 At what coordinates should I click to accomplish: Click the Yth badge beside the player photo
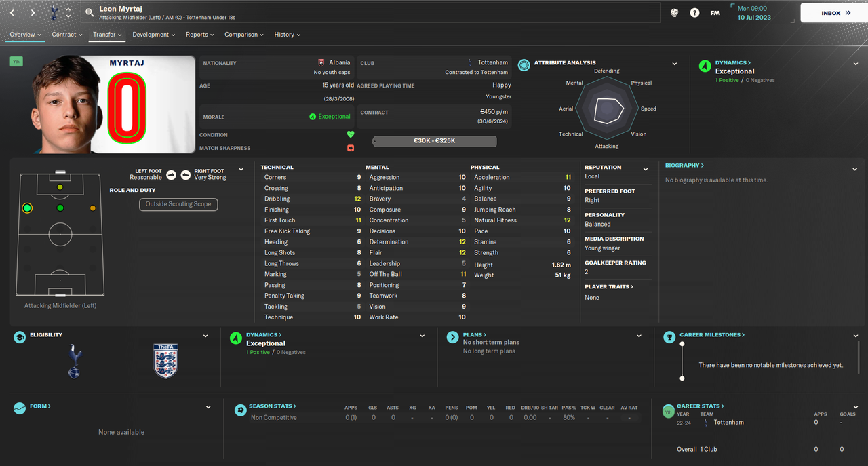click(x=16, y=62)
